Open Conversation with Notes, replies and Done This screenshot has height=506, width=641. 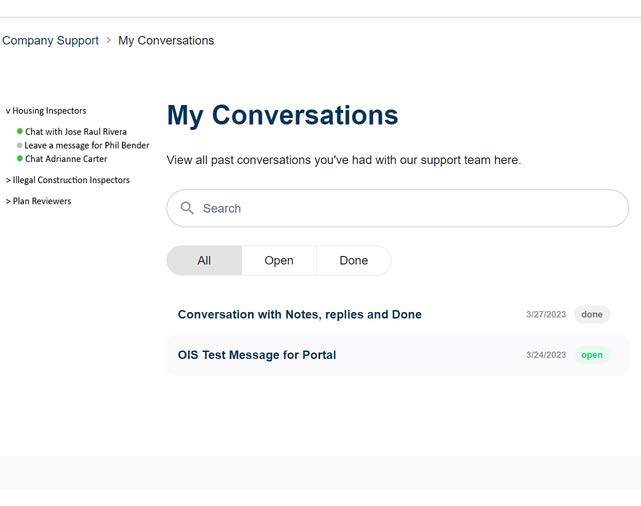(x=300, y=314)
